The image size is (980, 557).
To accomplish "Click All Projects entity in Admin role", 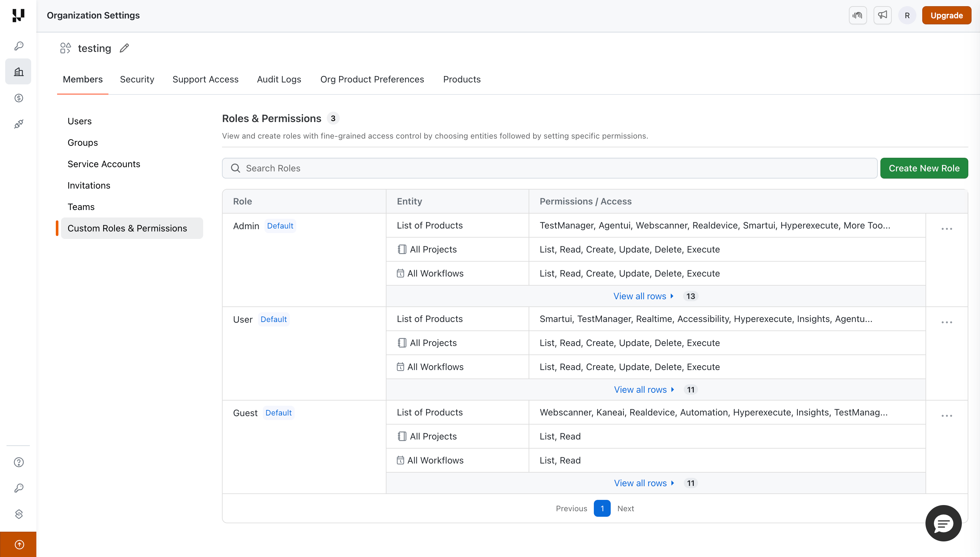I will click(427, 249).
